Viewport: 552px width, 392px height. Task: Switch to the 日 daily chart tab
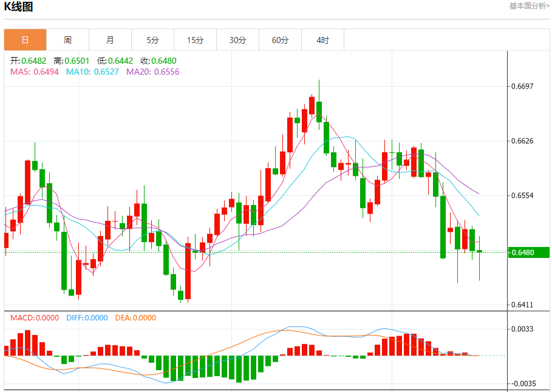(x=26, y=40)
